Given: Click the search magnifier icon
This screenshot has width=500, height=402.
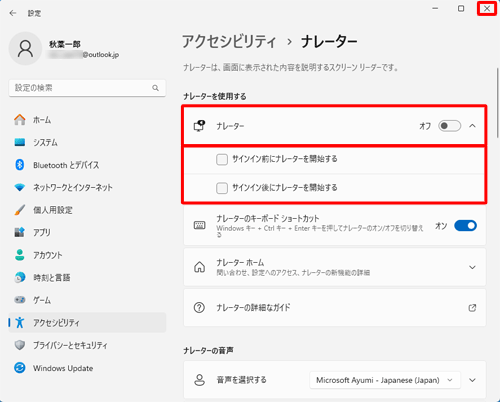Looking at the screenshot, I should (155, 88).
